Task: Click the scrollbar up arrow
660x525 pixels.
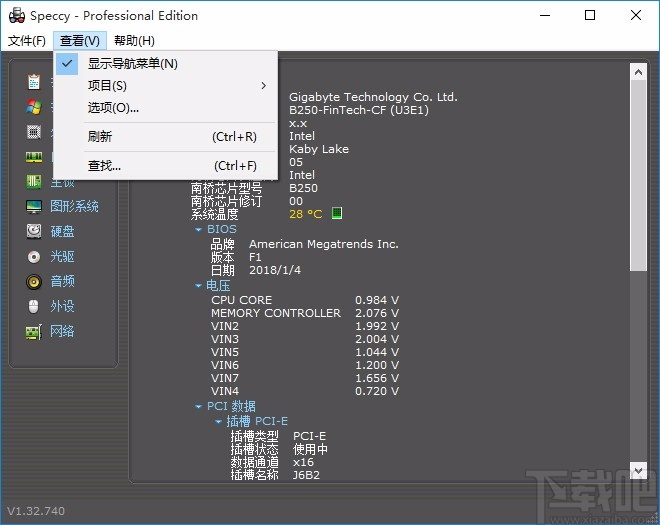Action: tap(638, 72)
